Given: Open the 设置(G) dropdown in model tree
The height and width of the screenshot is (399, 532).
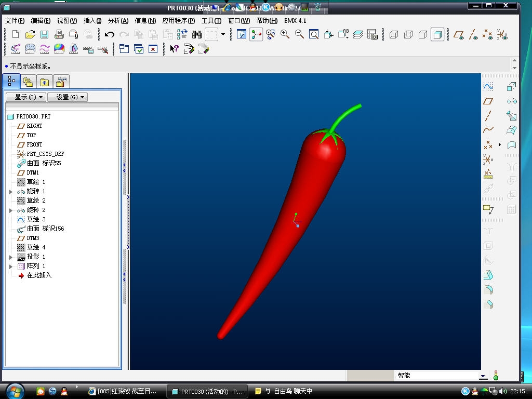Looking at the screenshot, I should pos(68,97).
